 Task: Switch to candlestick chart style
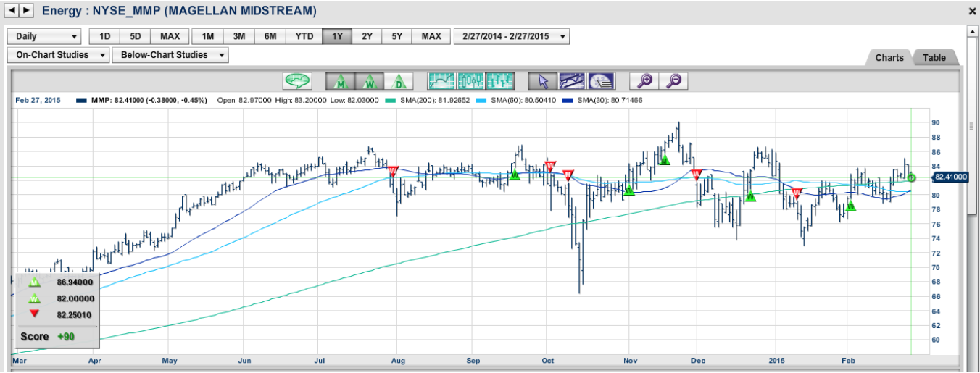tap(471, 81)
